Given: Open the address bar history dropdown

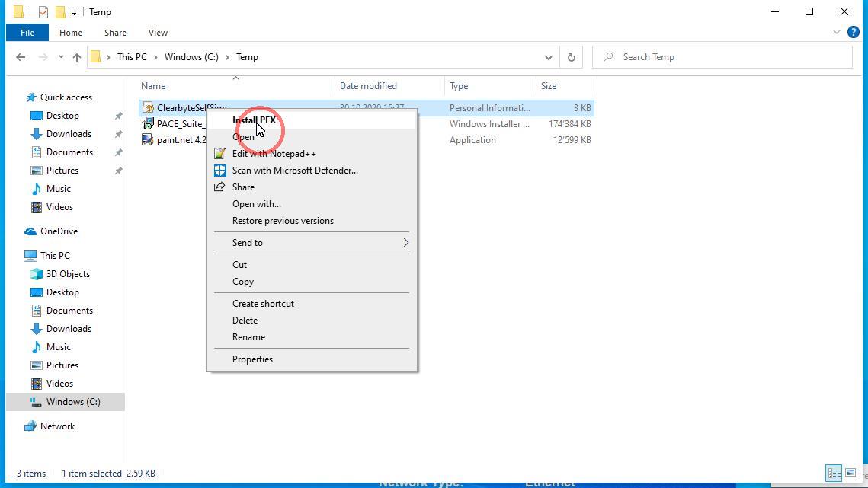Looking at the screenshot, I should click(548, 57).
